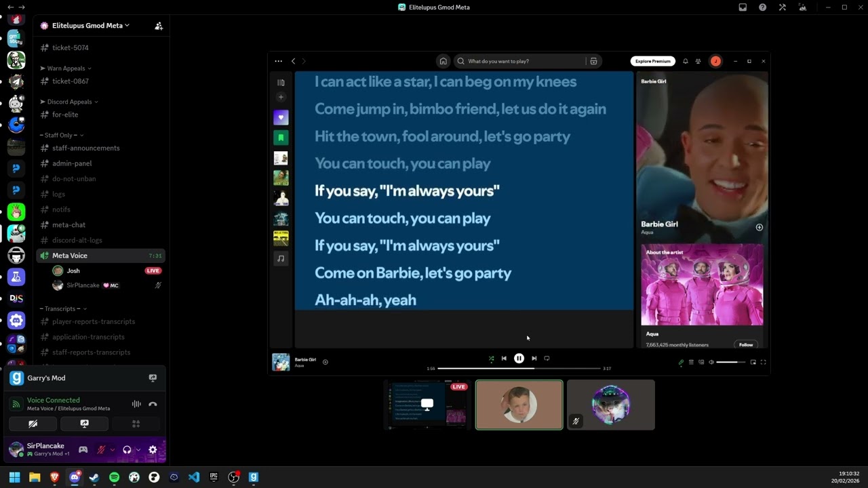Share your screen button in voice panel

click(84, 424)
